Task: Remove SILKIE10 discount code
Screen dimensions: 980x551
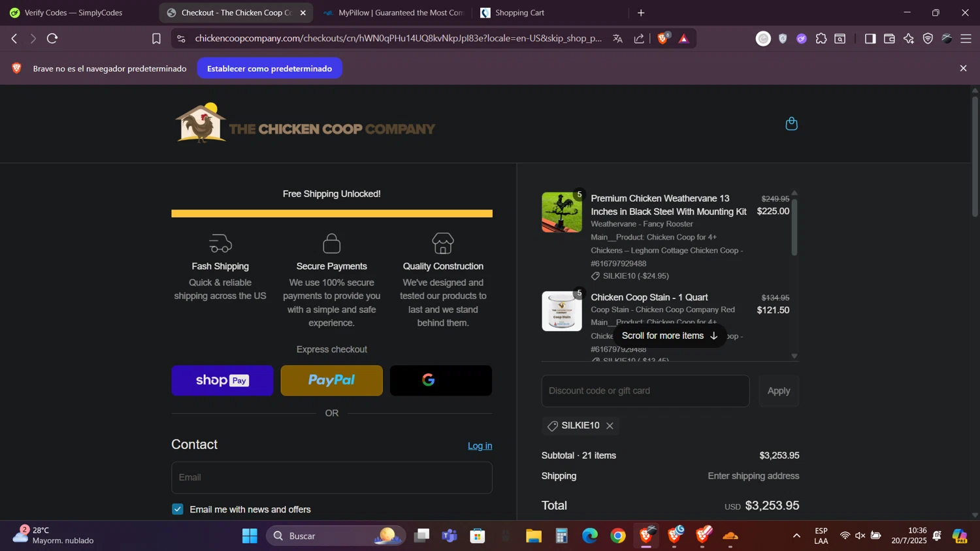Action: click(610, 426)
